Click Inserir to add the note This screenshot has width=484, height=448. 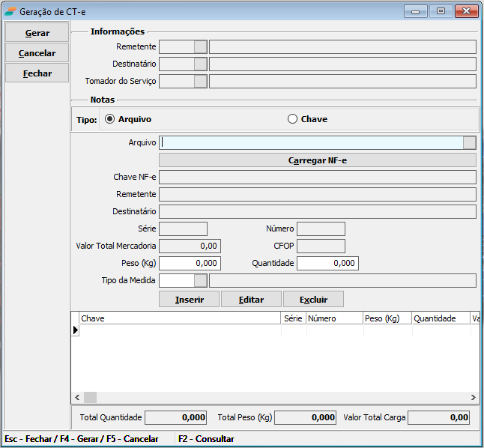pos(190,299)
